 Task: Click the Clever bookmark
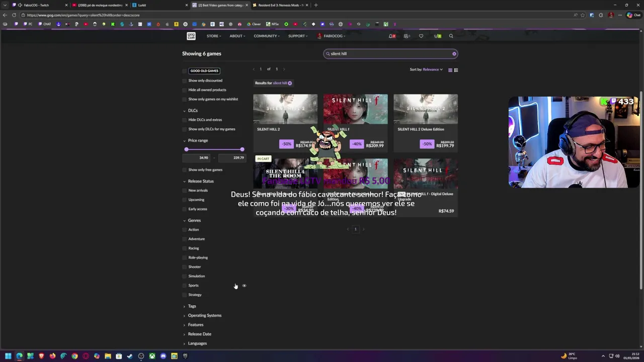254,24
